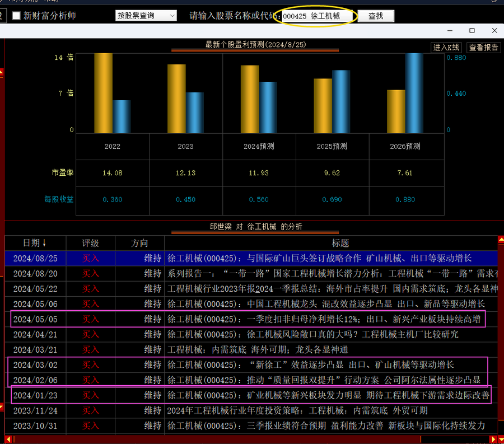504x444 pixels.
Task: Click the 进入K线 button
Action: 446,48
